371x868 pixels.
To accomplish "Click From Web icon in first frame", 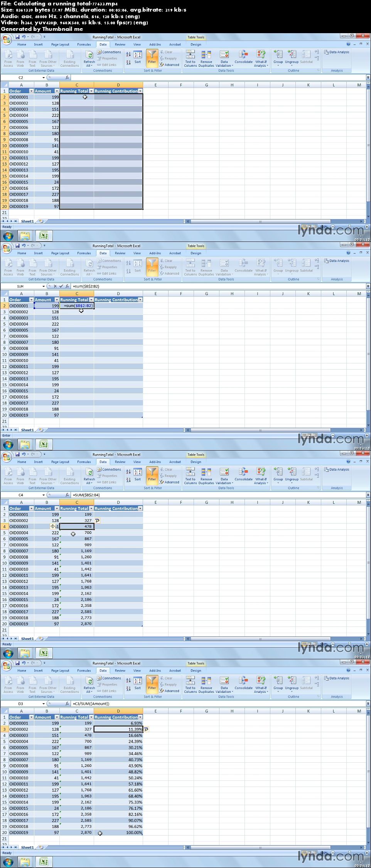I will [20, 58].
